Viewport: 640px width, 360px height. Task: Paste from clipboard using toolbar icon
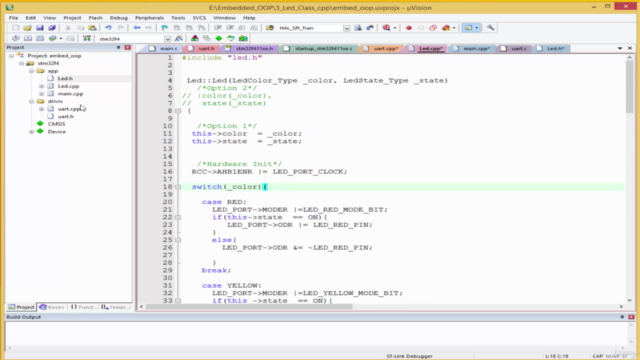[x=92, y=28]
